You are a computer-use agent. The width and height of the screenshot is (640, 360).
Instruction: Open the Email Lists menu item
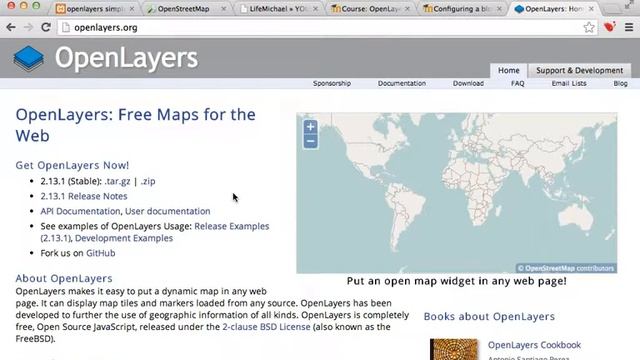click(569, 83)
